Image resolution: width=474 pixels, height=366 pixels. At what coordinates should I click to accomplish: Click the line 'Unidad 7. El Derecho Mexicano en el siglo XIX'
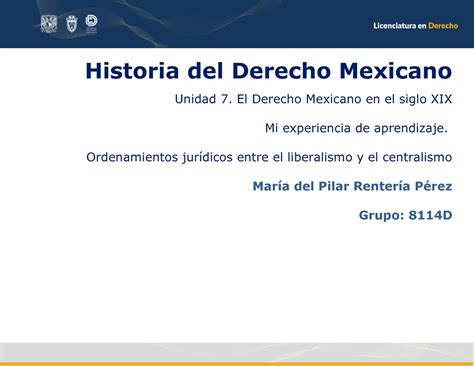[313, 99]
